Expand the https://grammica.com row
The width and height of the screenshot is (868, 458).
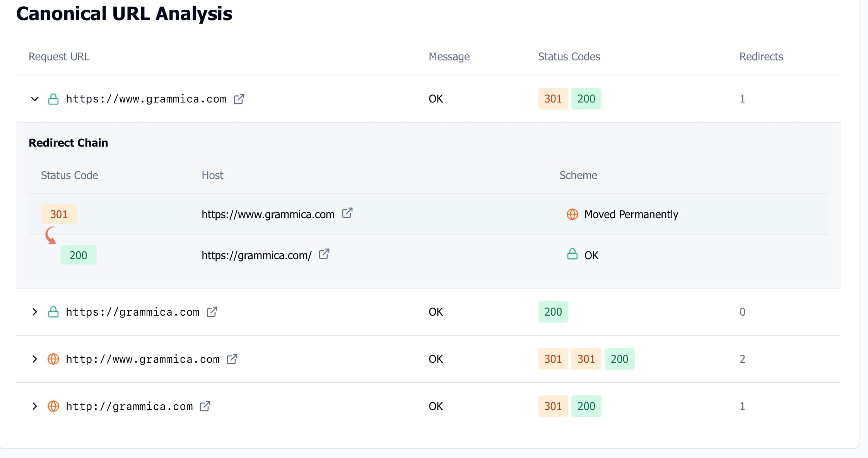pos(35,312)
